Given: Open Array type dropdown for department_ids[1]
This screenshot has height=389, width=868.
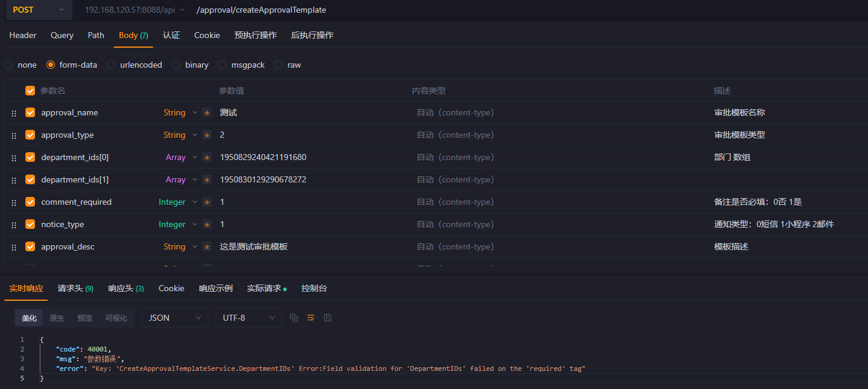Looking at the screenshot, I should 181,180.
